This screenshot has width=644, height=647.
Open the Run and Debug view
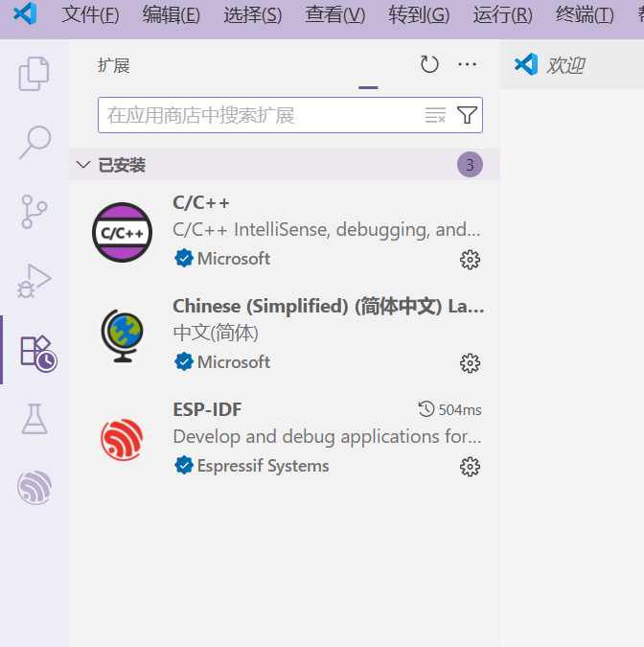[34, 281]
